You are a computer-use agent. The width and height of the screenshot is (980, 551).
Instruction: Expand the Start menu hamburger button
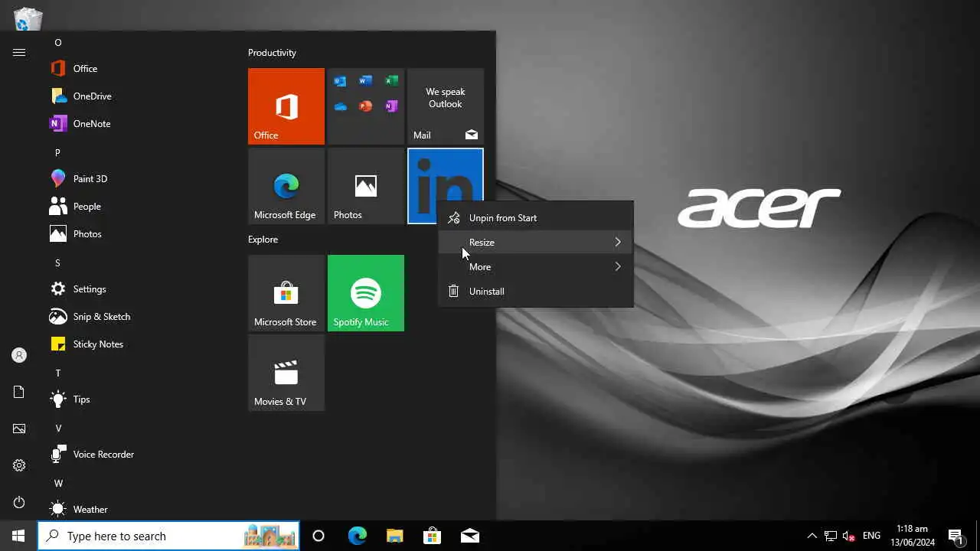pyautogui.click(x=19, y=52)
